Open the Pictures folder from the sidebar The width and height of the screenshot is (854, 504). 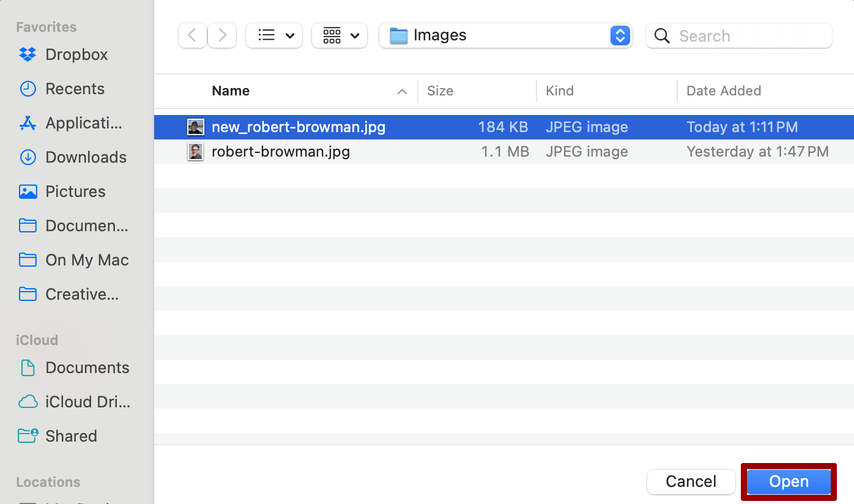(x=75, y=191)
